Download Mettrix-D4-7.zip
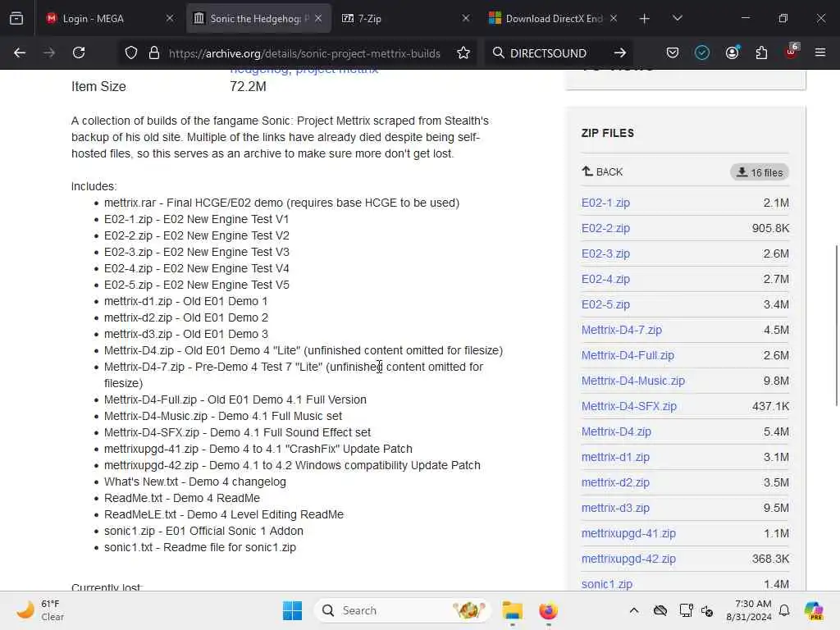Viewport: 840px width, 630px height. tap(622, 330)
